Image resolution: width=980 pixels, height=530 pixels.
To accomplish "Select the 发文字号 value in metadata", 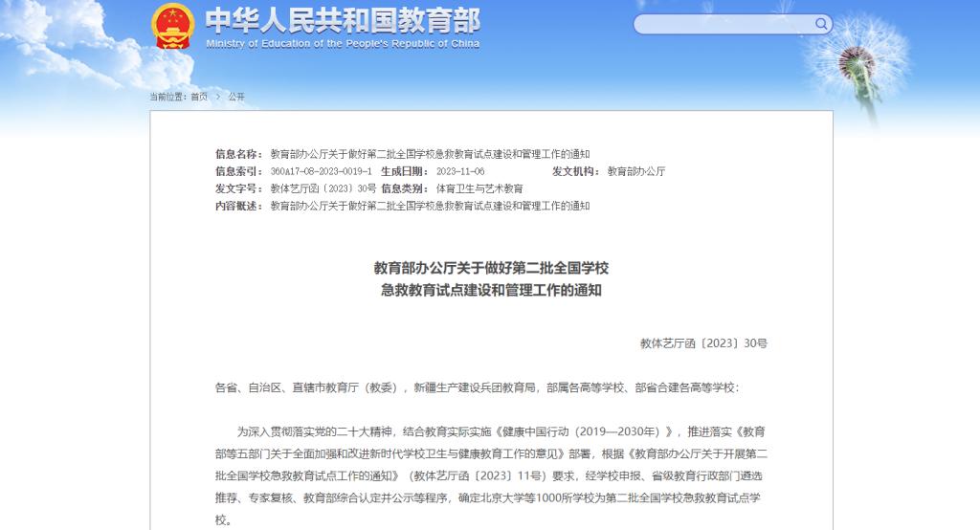I will coord(323,188).
